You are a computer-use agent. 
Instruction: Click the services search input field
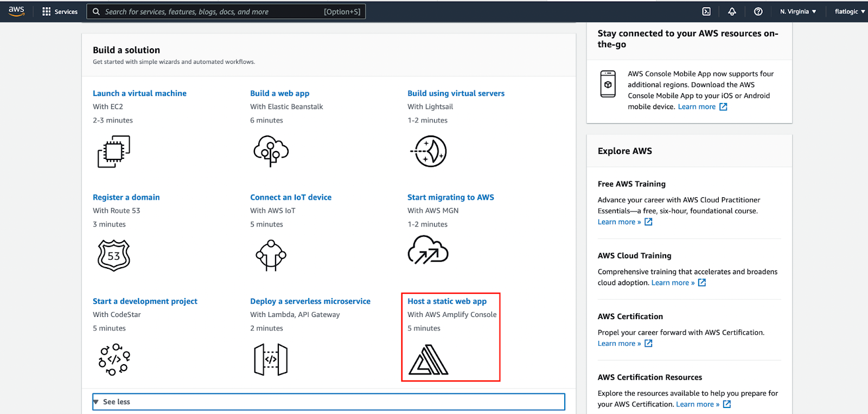pyautogui.click(x=226, y=11)
